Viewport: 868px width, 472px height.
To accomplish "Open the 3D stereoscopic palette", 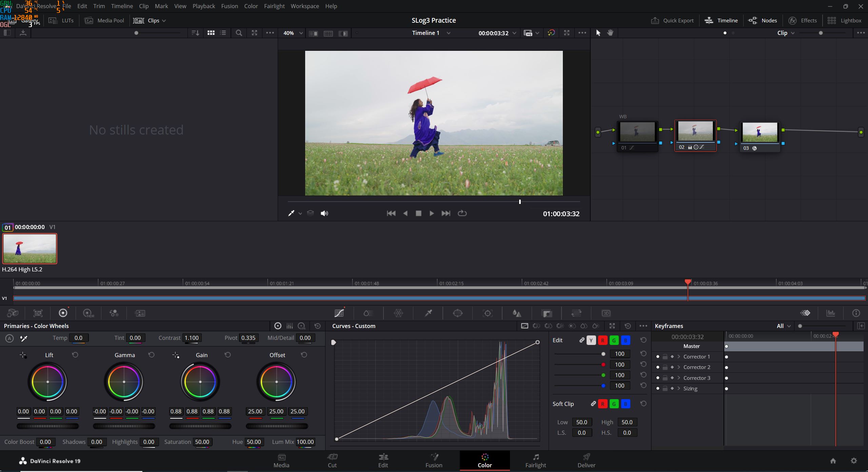I will point(606,313).
